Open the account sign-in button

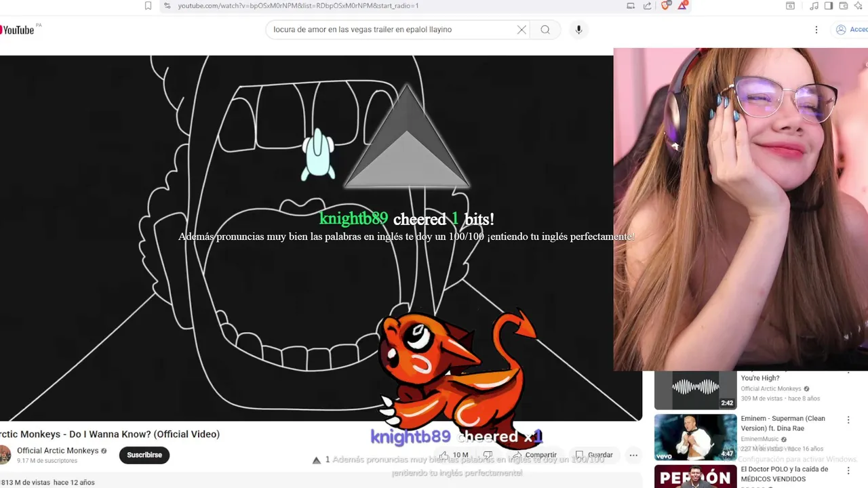(851, 30)
